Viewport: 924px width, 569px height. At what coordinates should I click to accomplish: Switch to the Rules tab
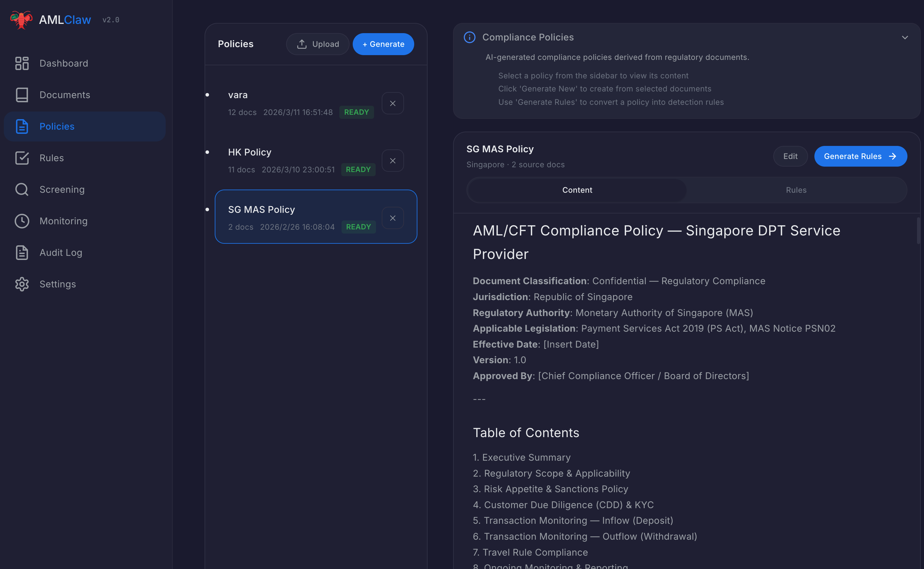point(796,190)
